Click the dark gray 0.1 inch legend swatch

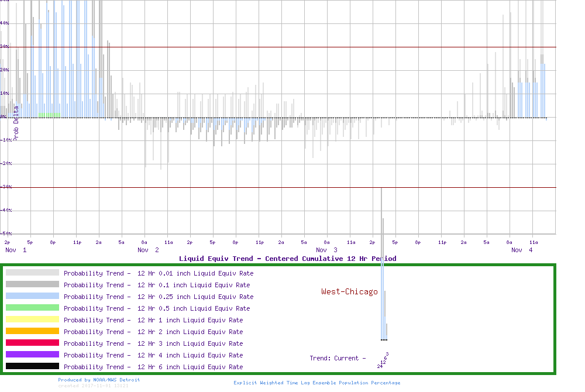tap(32, 284)
